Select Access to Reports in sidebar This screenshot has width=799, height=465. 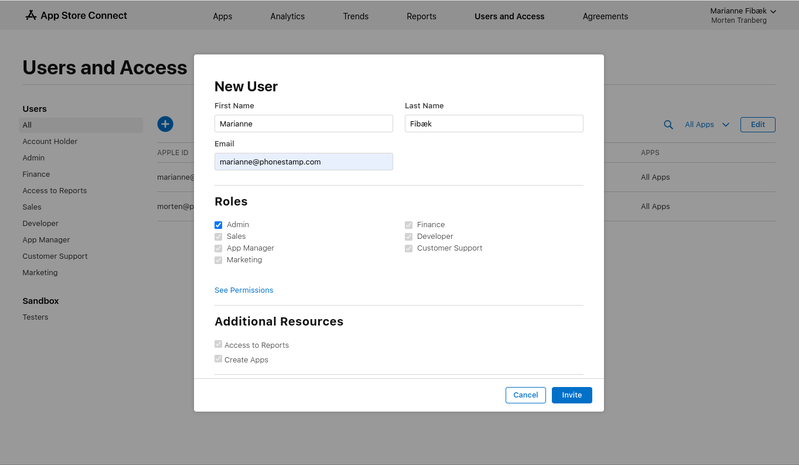tap(55, 190)
